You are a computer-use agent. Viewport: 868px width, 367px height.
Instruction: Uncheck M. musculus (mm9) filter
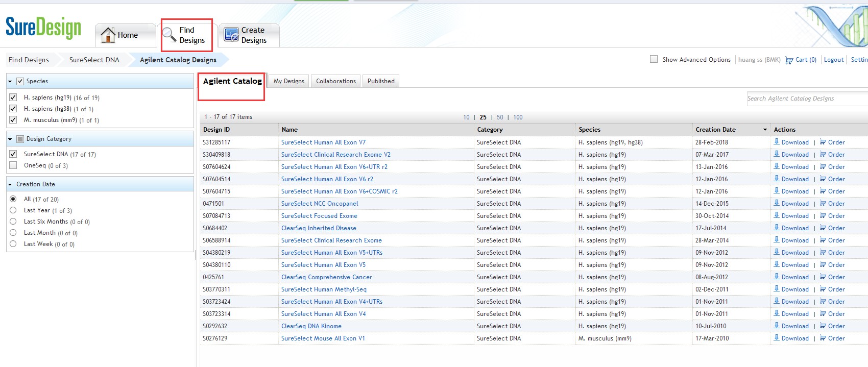[13, 119]
